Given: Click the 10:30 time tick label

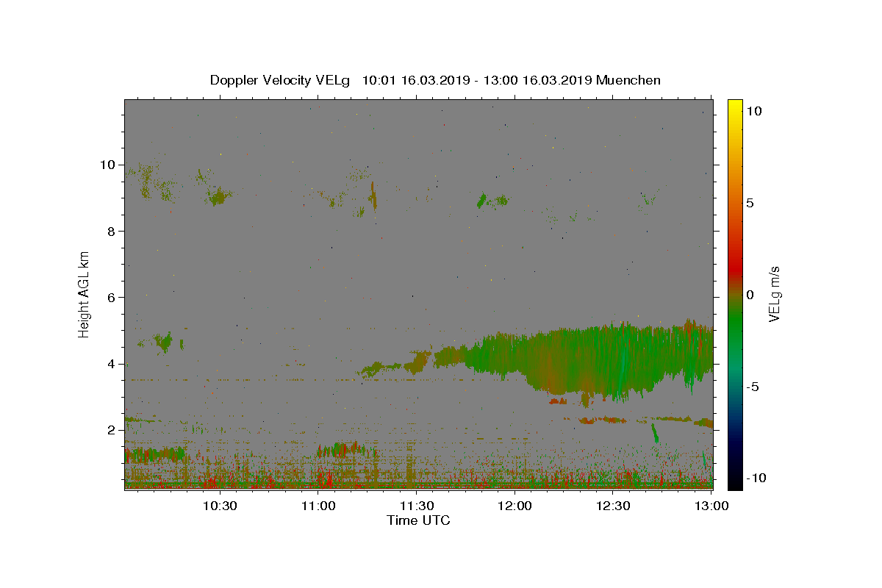Looking at the screenshot, I should click(220, 506).
